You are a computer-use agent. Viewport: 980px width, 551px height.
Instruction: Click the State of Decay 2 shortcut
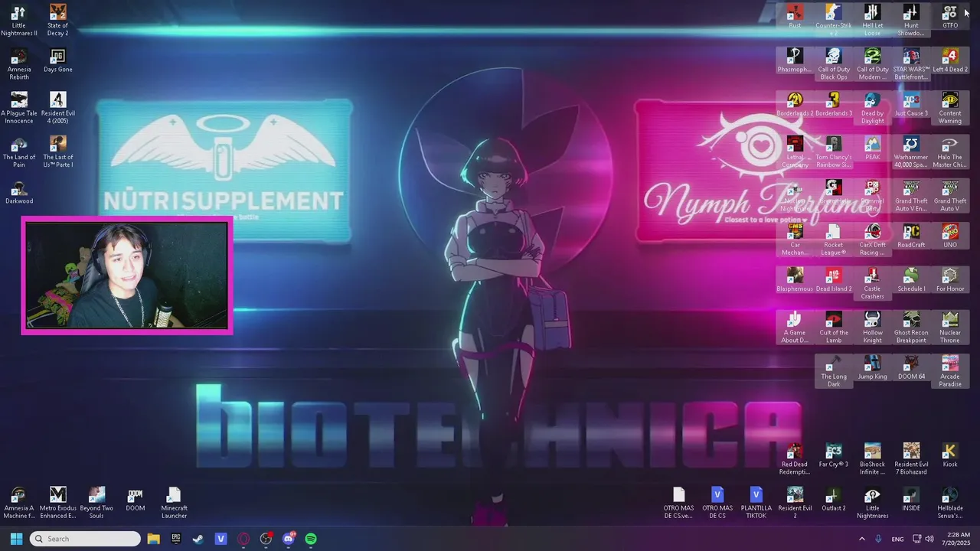coord(57,20)
